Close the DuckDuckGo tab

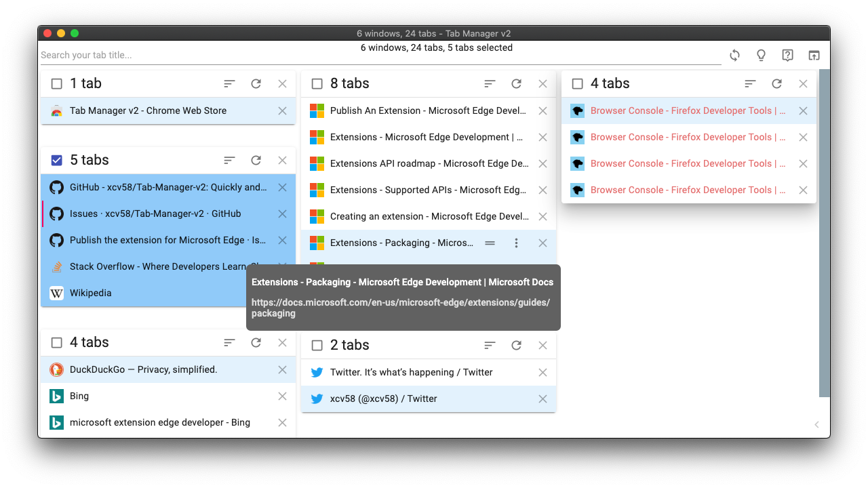pyautogui.click(x=283, y=369)
